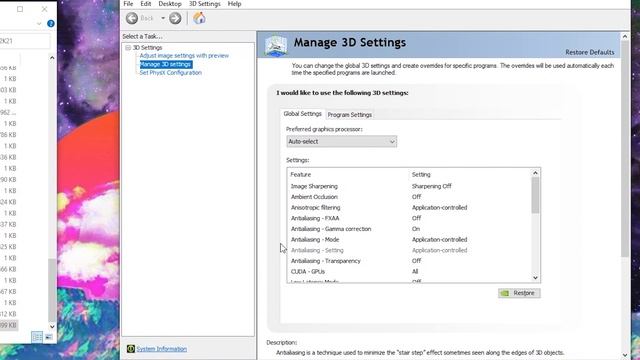The width and height of the screenshot is (640, 360).
Task: Select the Antialiasing - Gamma correction row
Action: [x=409, y=229]
